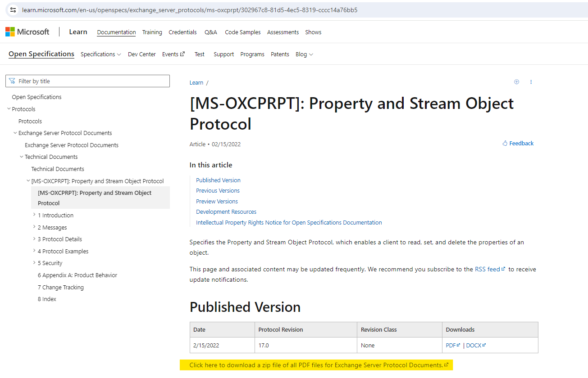Open the Shows nav item
Screen dimensions: 588x378
[313, 32]
